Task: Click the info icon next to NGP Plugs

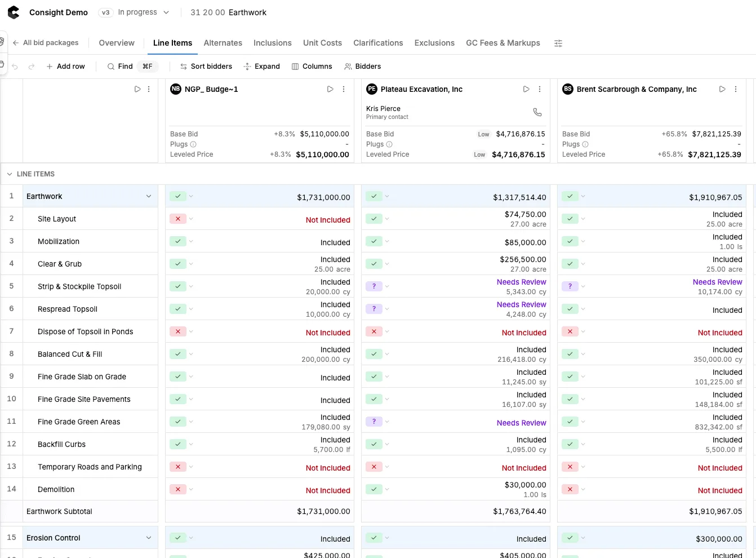Action: tap(193, 144)
